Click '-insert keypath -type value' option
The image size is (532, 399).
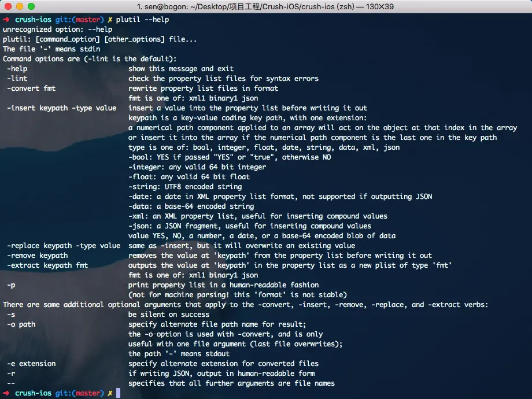62,108
